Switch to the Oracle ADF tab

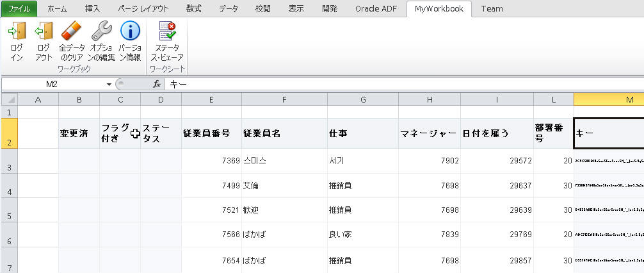376,8
